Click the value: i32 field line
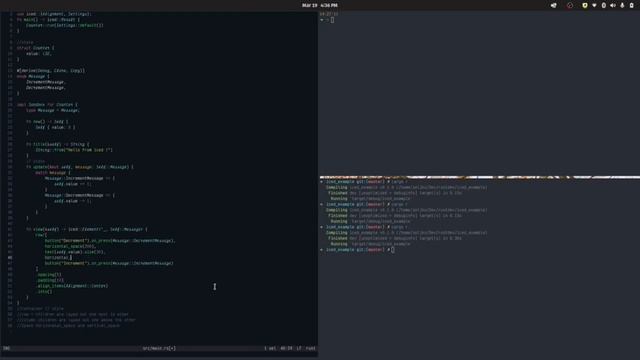The height and width of the screenshot is (360, 640). 39,53
